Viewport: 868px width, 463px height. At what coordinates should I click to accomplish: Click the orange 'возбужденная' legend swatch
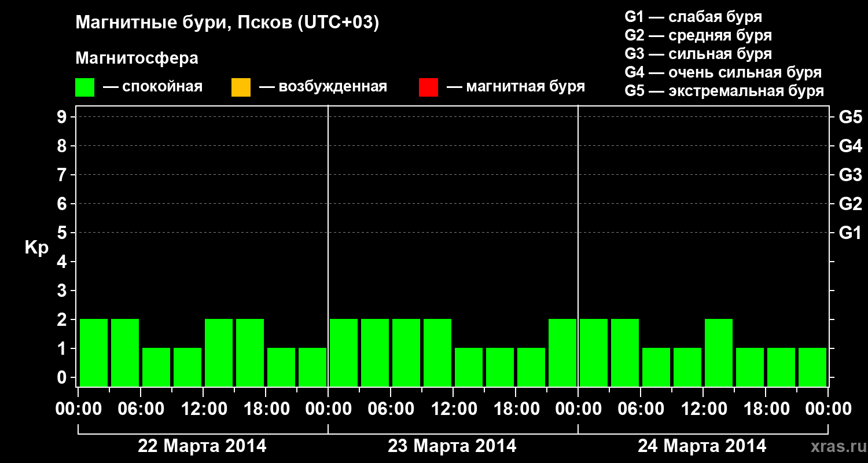pyautogui.click(x=241, y=87)
